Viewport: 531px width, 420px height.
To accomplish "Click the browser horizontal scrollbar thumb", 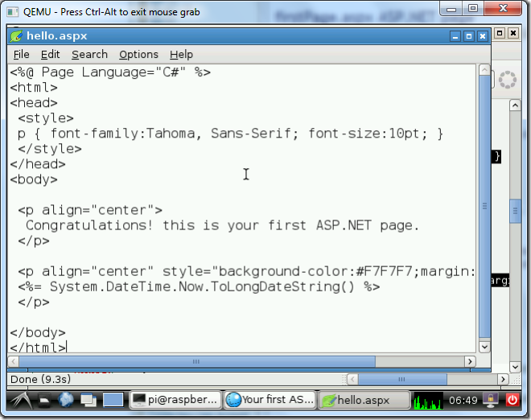I will (x=402, y=379).
